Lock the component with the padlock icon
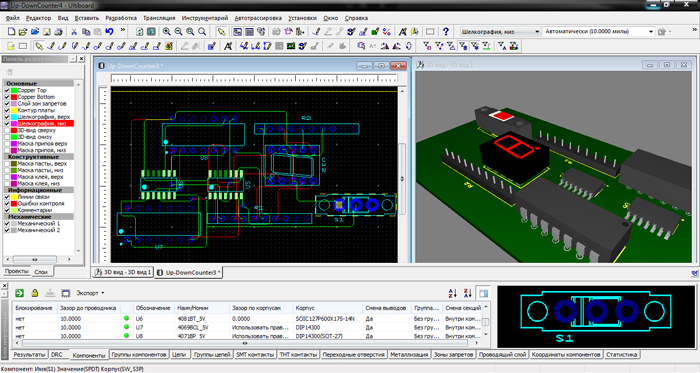 click(x=34, y=293)
